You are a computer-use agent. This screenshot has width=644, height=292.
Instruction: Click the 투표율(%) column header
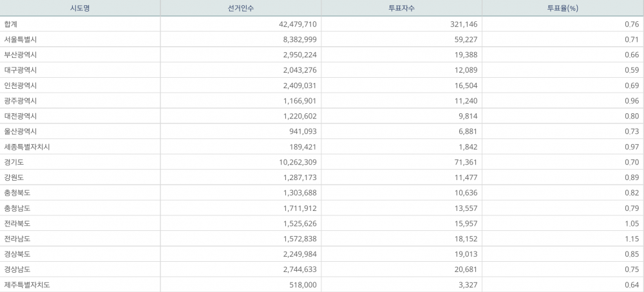pyautogui.click(x=562, y=8)
